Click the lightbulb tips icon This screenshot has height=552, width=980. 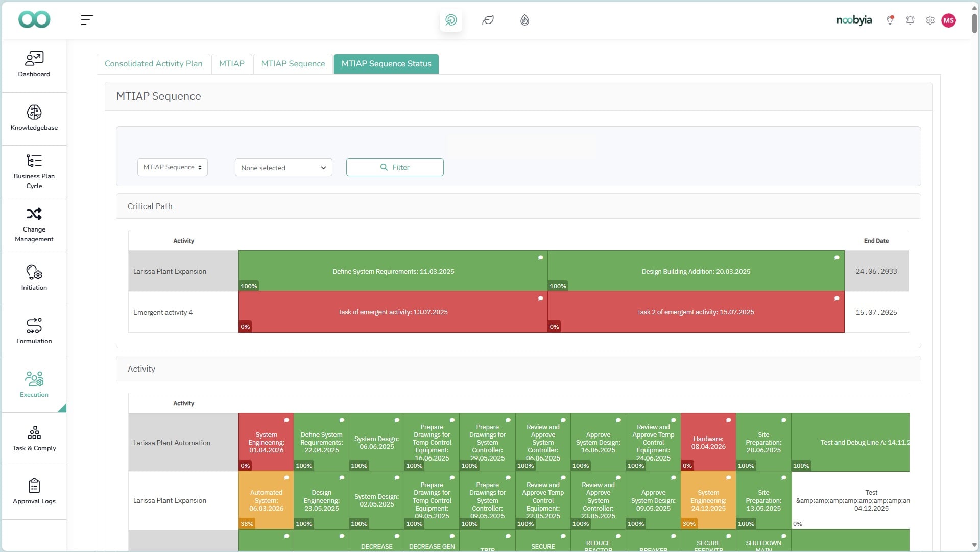pos(890,20)
